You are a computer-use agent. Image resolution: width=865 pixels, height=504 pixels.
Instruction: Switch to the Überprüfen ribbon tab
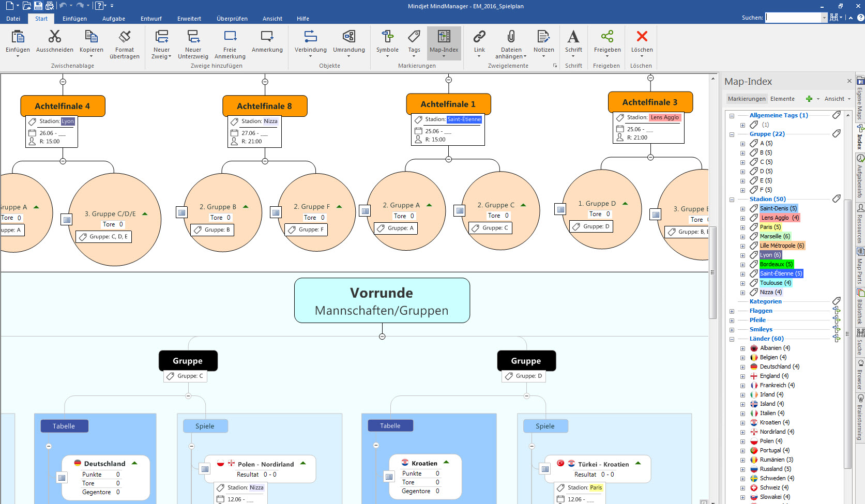[x=232, y=19]
